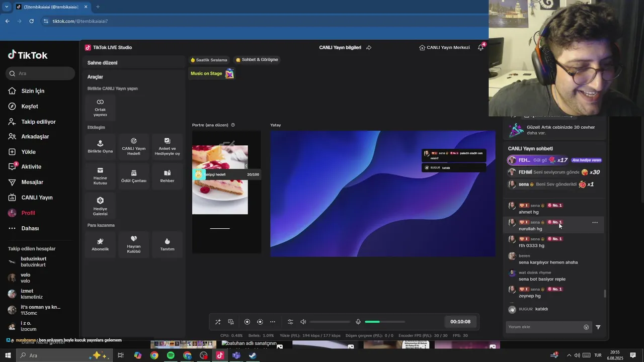The width and height of the screenshot is (644, 362).
Task: Switch to Saatlik Sıralama tab
Action: point(209,60)
